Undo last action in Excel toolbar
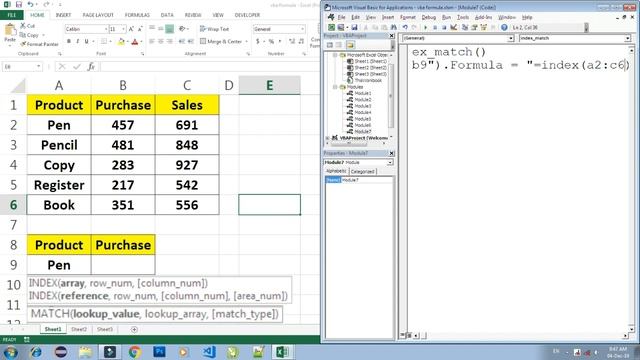Screen dimensions: 640x360 (x=31, y=4)
